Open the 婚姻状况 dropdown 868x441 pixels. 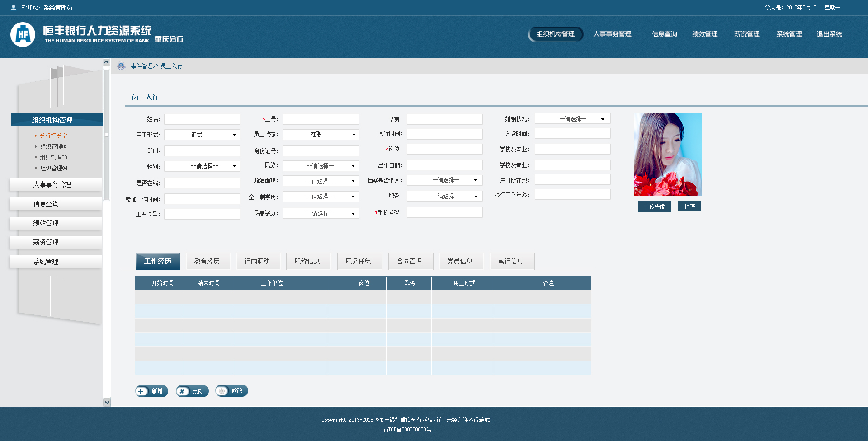click(573, 118)
